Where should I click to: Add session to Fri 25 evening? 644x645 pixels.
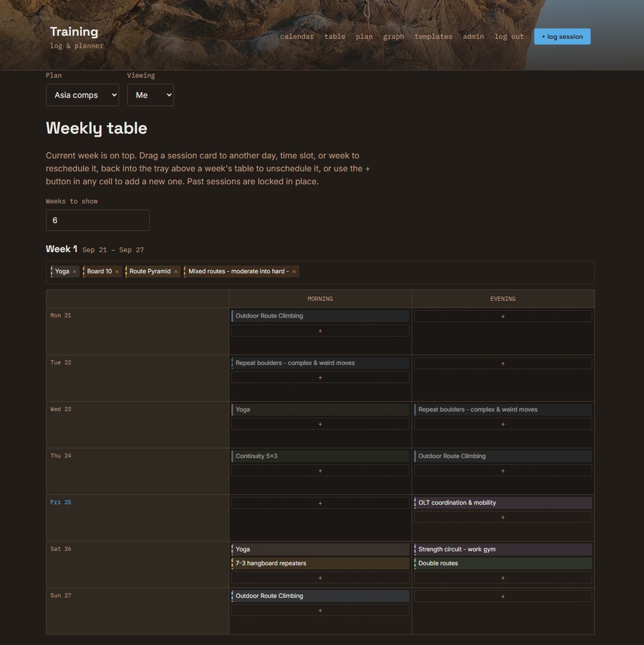point(503,517)
